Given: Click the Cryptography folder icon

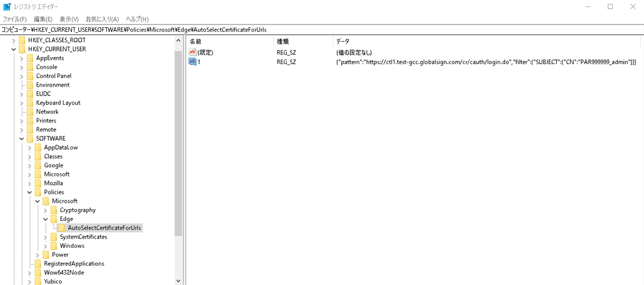Looking at the screenshot, I should (54, 210).
